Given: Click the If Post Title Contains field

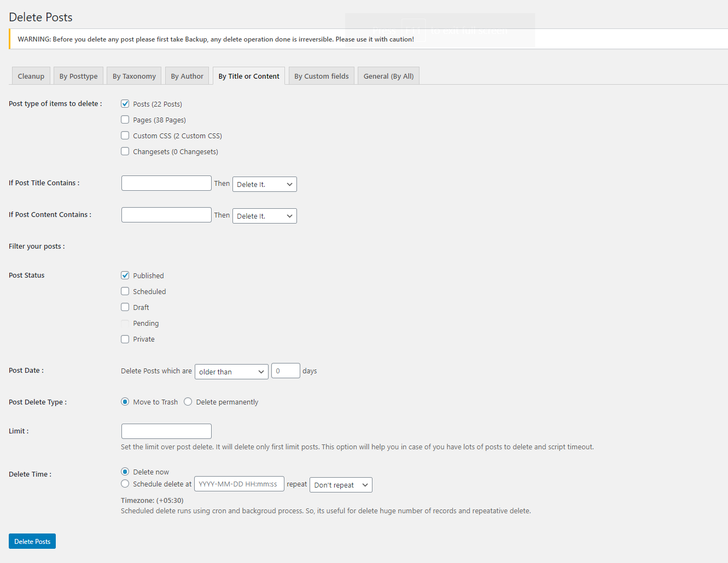Looking at the screenshot, I should 166,183.
